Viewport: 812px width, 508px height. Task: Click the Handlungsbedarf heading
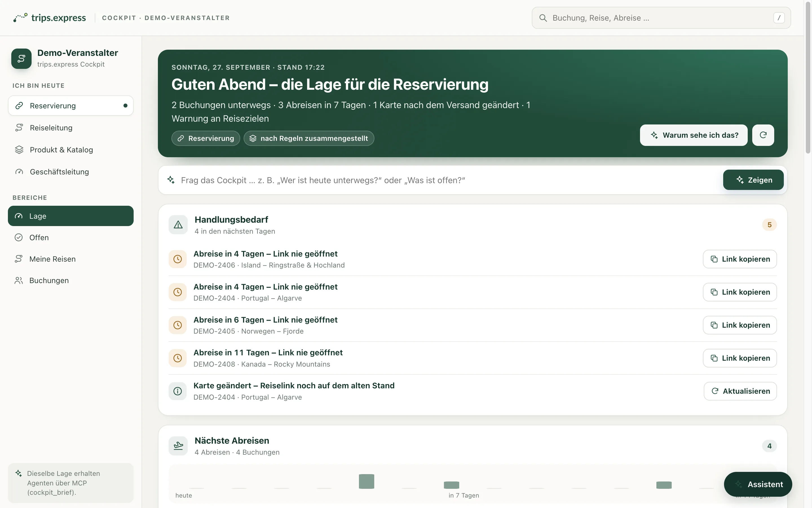(231, 219)
